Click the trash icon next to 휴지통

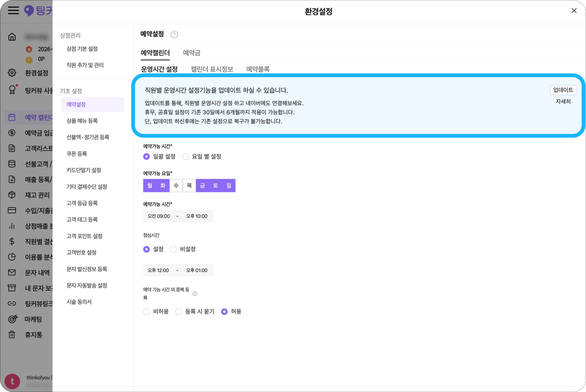(x=12, y=335)
